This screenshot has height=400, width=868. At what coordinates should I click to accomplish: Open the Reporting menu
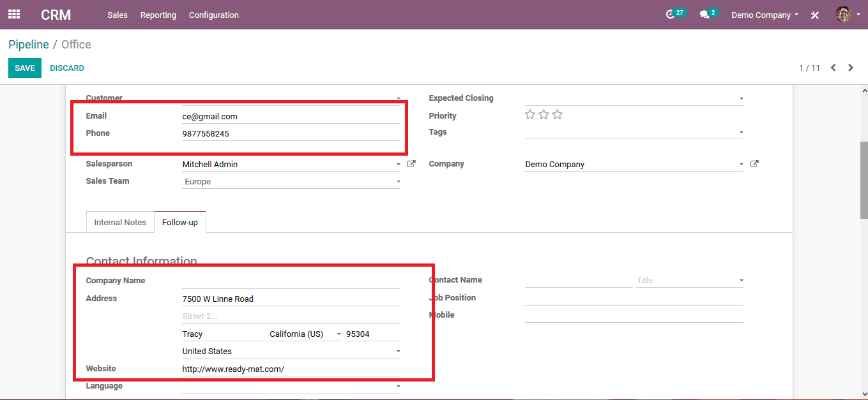[x=158, y=15]
